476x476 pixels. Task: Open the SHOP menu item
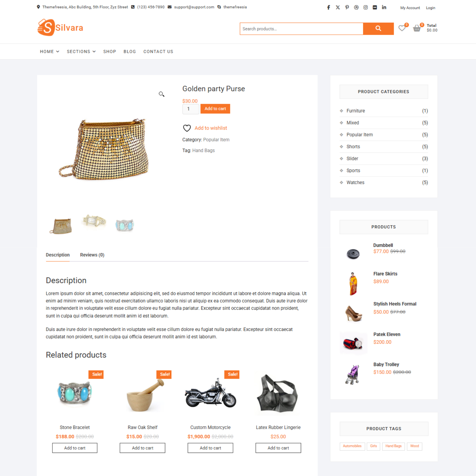pos(110,51)
